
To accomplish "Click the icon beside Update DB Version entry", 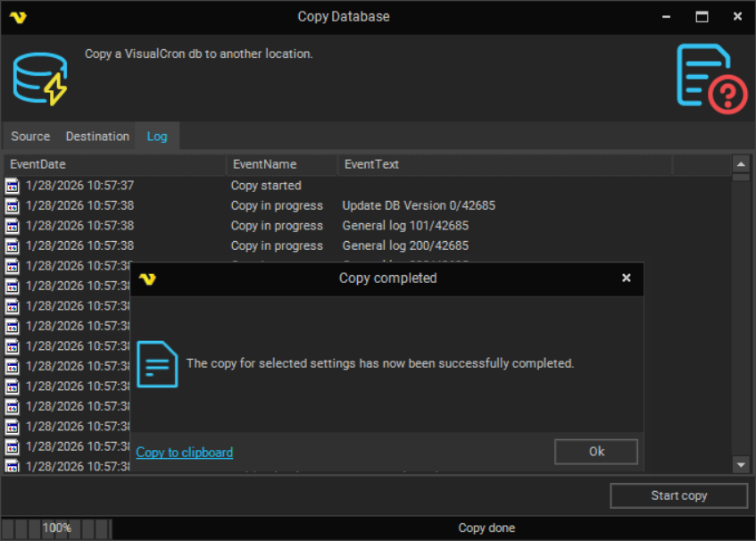I will pyautogui.click(x=12, y=205).
